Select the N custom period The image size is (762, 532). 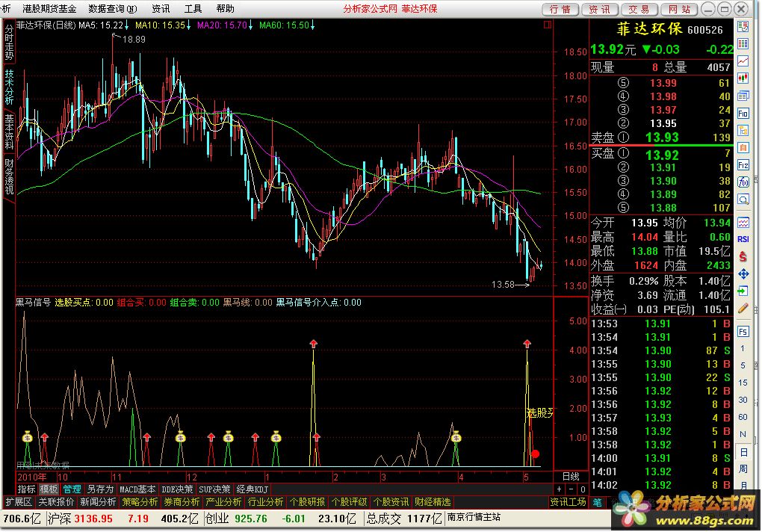click(743, 434)
